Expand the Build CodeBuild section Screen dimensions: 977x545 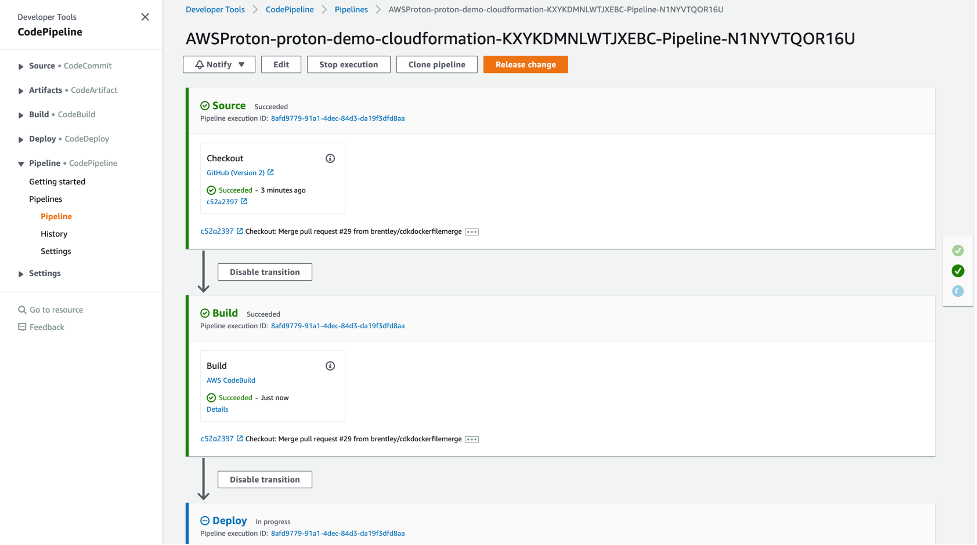pos(21,115)
